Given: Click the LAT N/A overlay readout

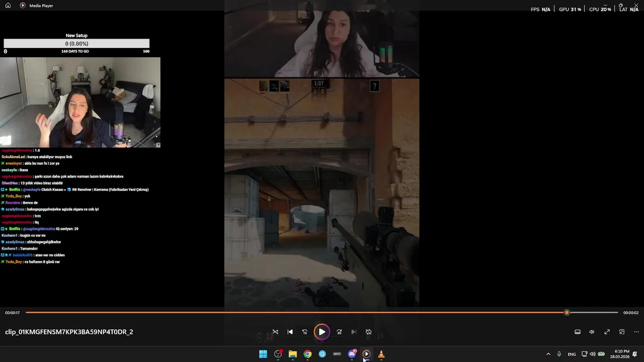Looking at the screenshot, I should [629, 9].
